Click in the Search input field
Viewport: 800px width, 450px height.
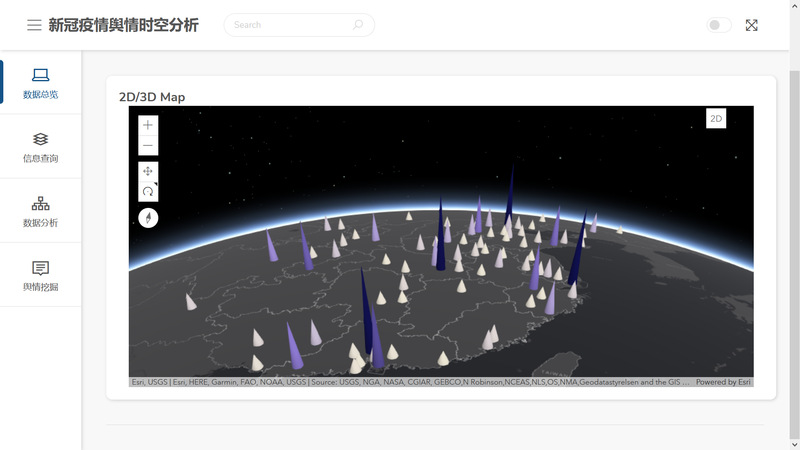pyautogui.click(x=290, y=25)
